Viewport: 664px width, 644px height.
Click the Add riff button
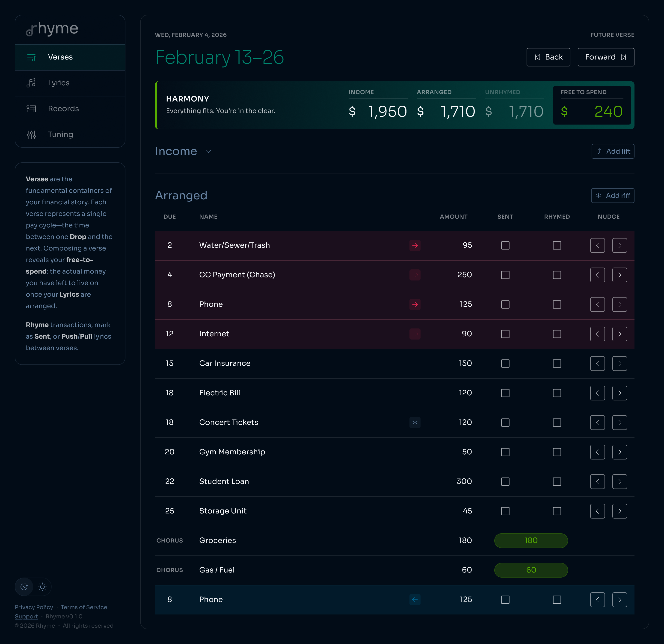point(613,196)
